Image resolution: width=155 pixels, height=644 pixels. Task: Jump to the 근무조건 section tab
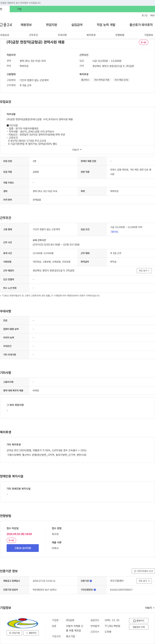[33, 35]
